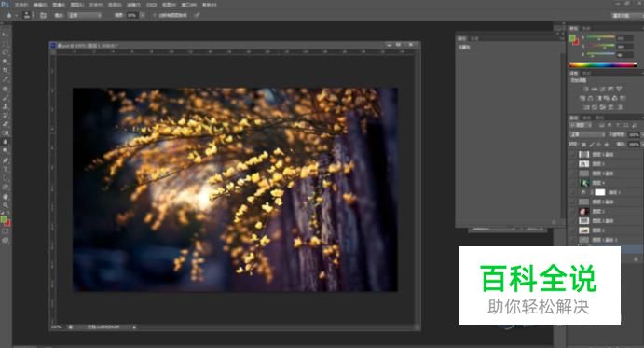Click the 百科全说 watermark banner

tap(540, 285)
